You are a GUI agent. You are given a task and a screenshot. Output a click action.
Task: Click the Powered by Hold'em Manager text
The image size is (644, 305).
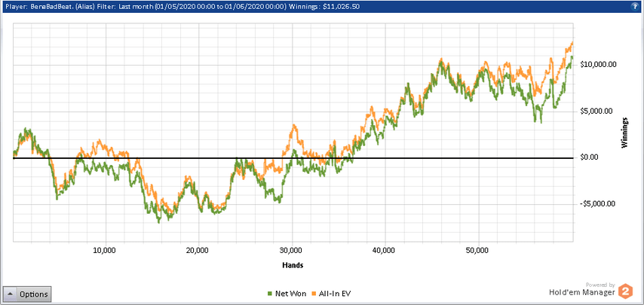(582, 289)
